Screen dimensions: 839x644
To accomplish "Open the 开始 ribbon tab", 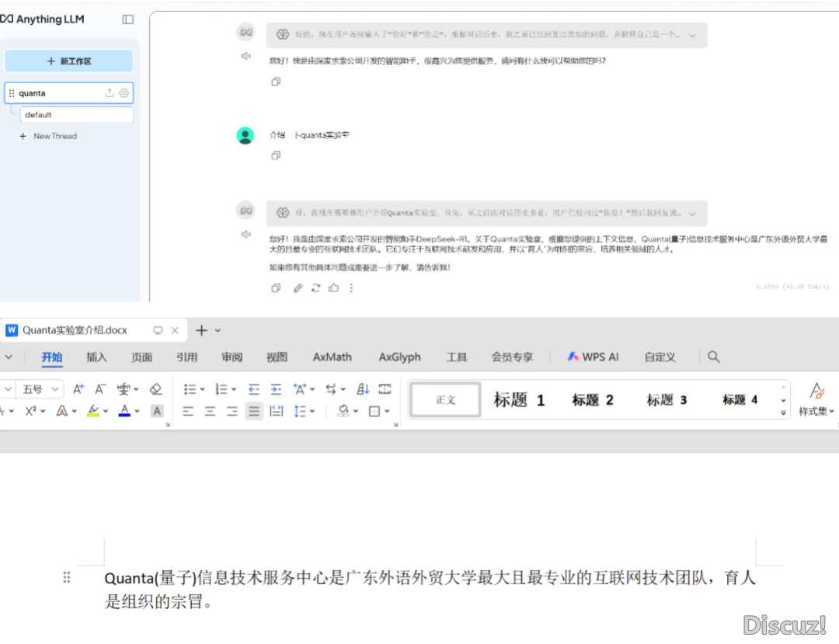I will (52, 357).
